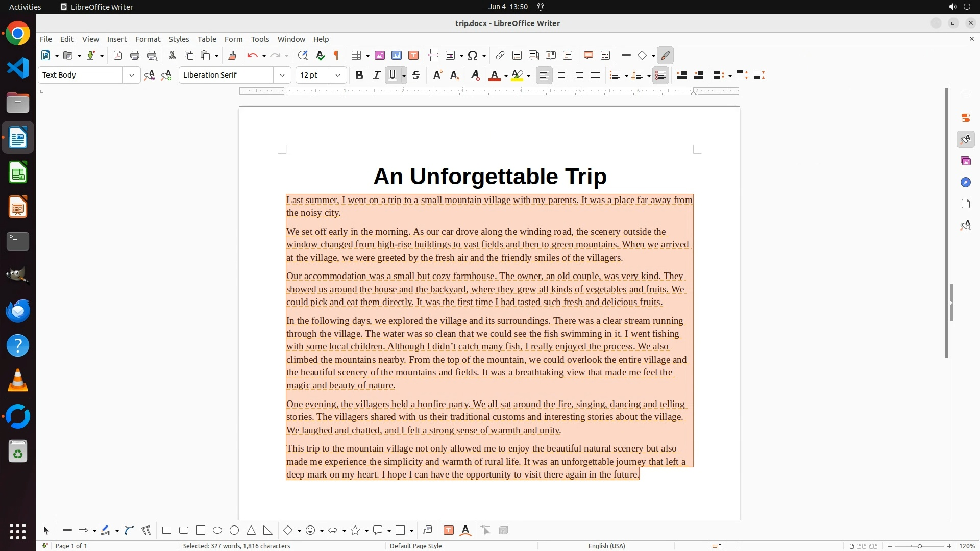Click the Strikethrough formatting icon
Screen dimensions: 980x551
click(x=416, y=76)
